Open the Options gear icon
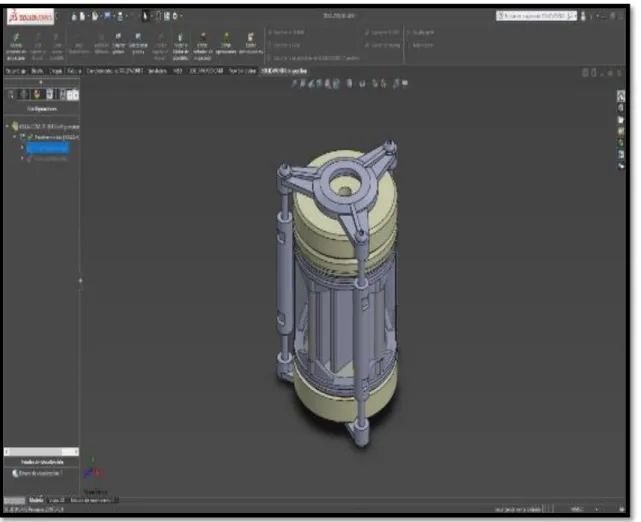641x522 pixels. coord(175,16)
